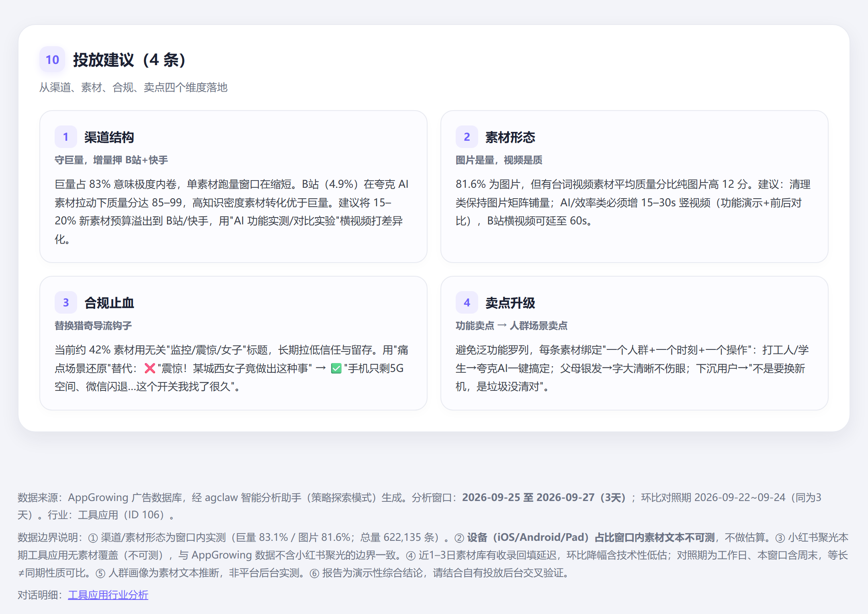Image resolution: width=868 pixels, height=614 pixels.
Task: Click the card title 卖点升级
Action: [510, 302]
